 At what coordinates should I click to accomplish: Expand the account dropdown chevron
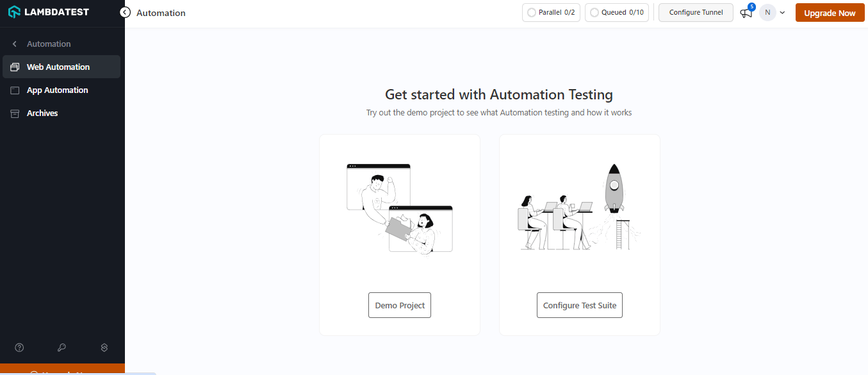(x=782, y=12)
